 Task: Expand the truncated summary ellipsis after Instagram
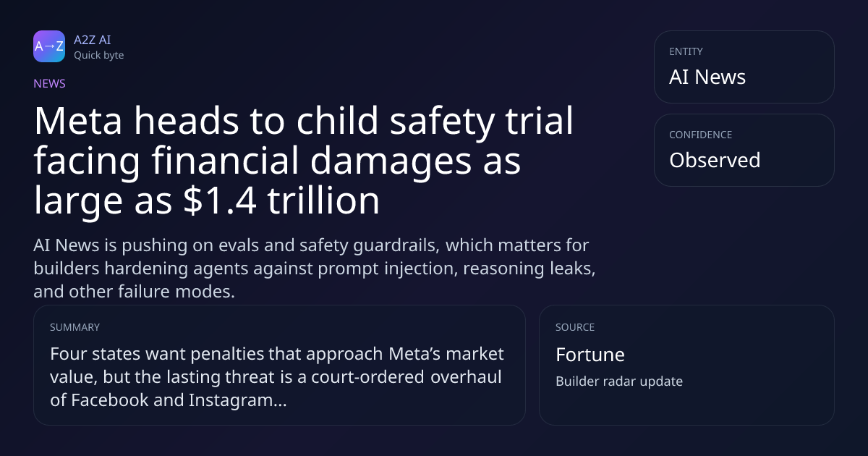click(x=278, y=402)
